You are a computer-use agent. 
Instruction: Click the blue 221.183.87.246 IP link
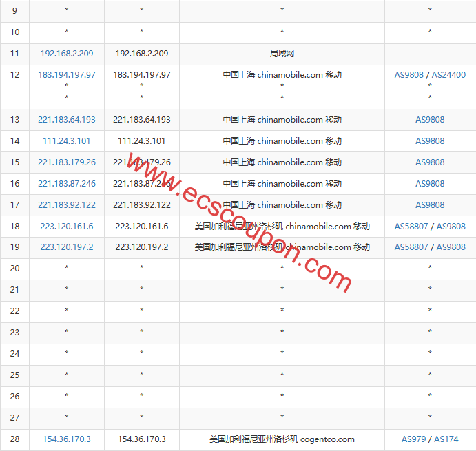[x=67, y=184]
